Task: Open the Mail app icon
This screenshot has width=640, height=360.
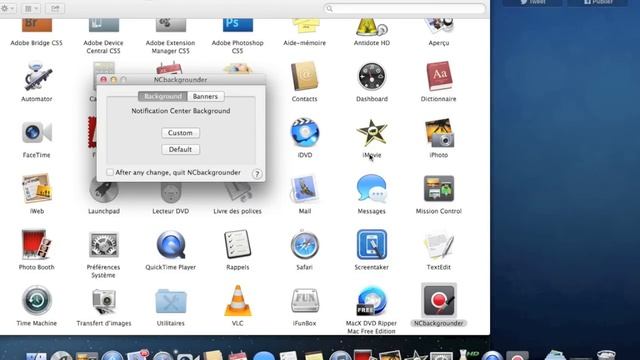Action: tap(304, 189)
